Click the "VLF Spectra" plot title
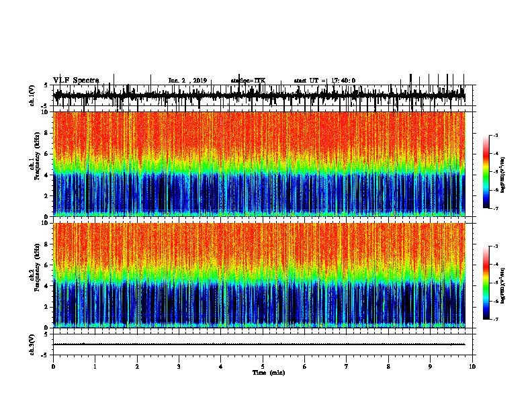The height and width of the screenshot is (411, 532). point(76,81)
